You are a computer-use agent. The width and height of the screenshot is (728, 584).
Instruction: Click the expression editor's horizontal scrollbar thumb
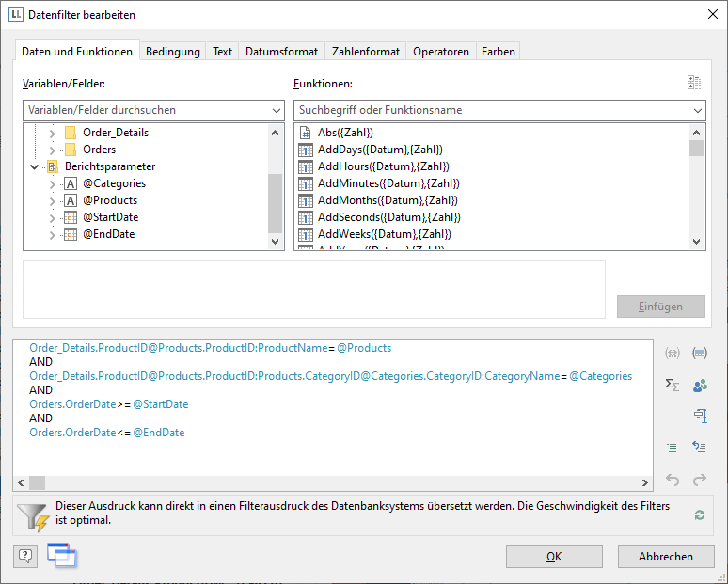tap(37, 483)
